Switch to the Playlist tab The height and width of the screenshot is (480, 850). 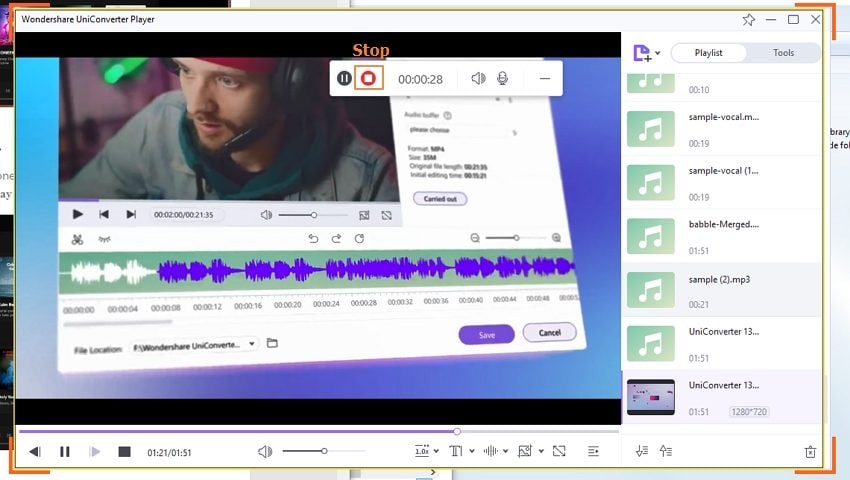(x=709, y=53)
